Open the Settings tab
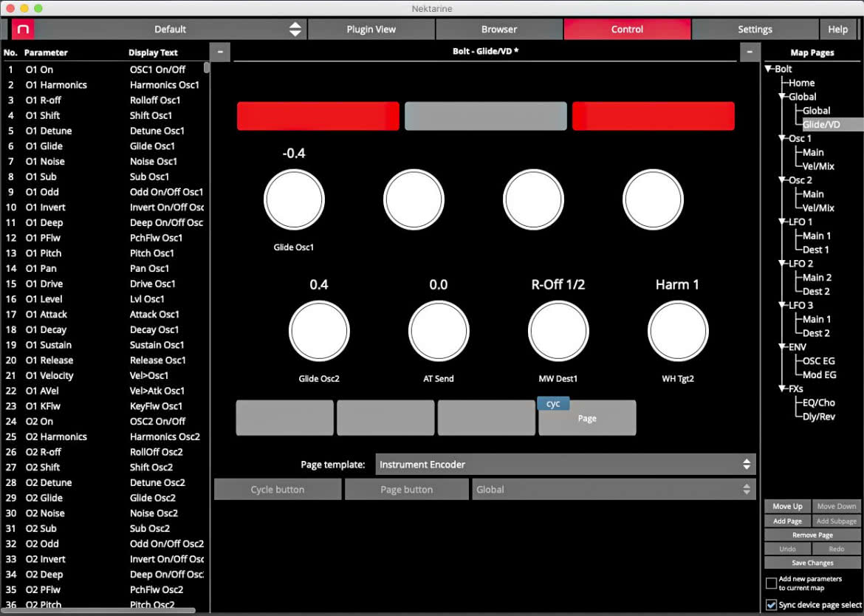The height and width of the screenshot is (616, 864). [x=755, y=30]
